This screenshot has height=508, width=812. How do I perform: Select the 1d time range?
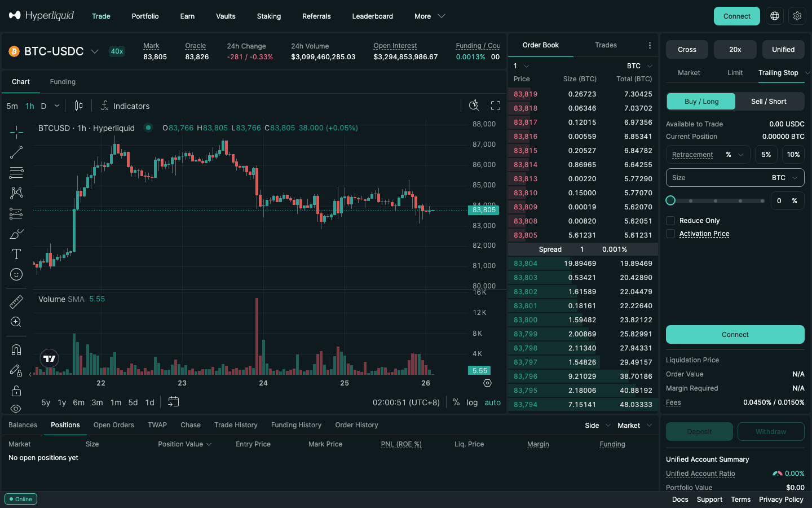149,402
